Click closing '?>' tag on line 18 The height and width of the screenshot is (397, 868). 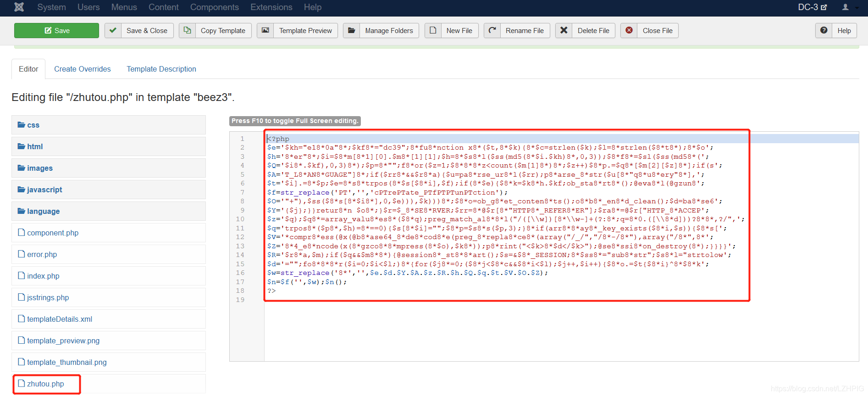(271, 291)
